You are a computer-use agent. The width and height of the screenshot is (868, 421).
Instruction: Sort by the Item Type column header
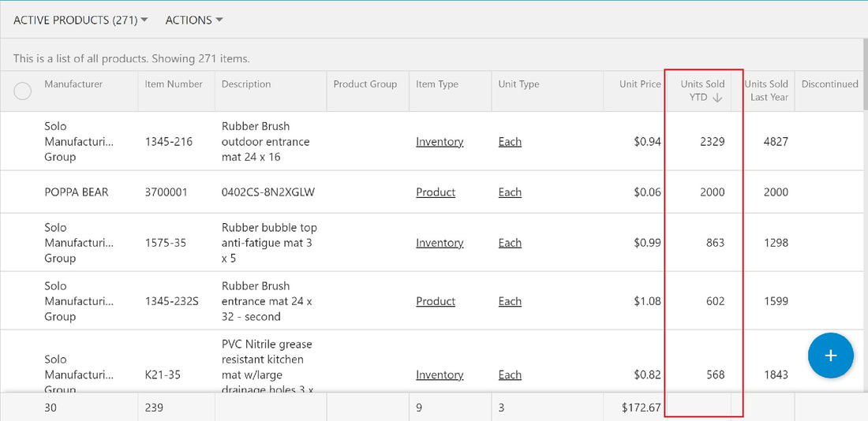tap(437, 84)
